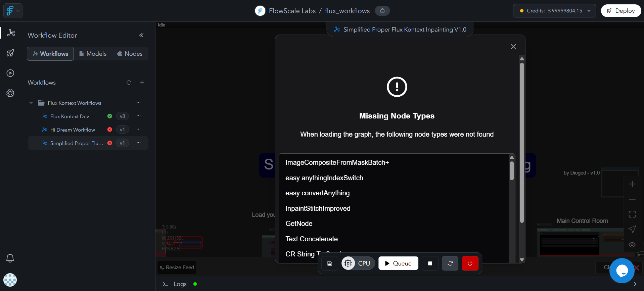The image size is (644, 291).
Task: Click the GetNode entry
Action: [x=299, y=224]
